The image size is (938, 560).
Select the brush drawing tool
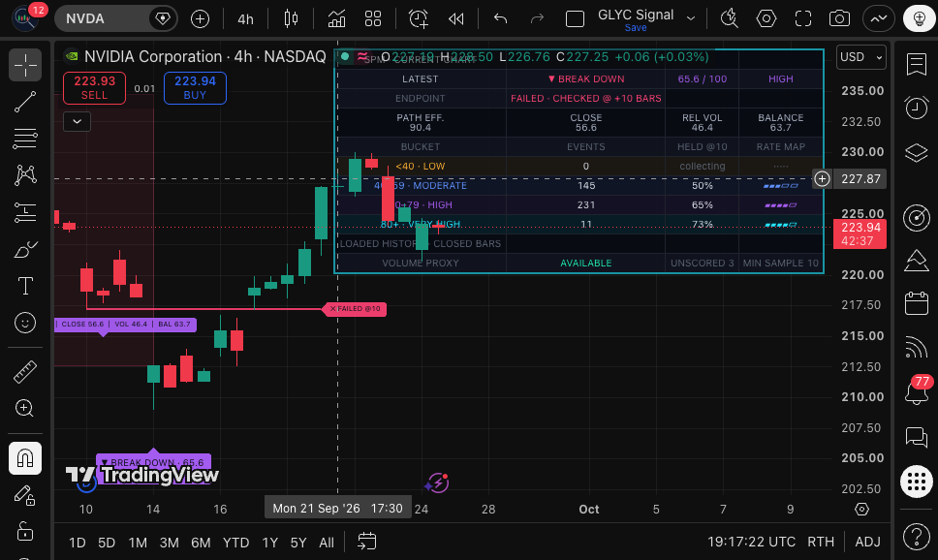(25, 249)
